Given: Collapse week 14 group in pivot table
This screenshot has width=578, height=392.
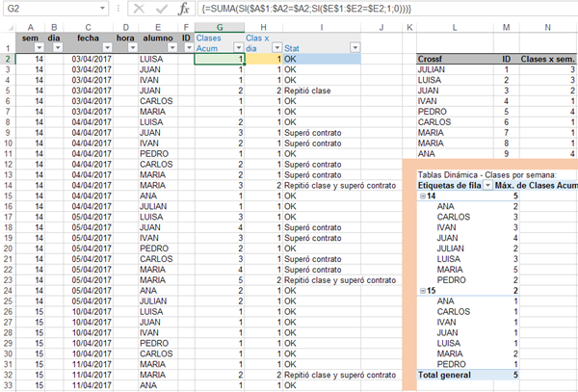Looking at the screenshot, I should (x=421, y=196).
